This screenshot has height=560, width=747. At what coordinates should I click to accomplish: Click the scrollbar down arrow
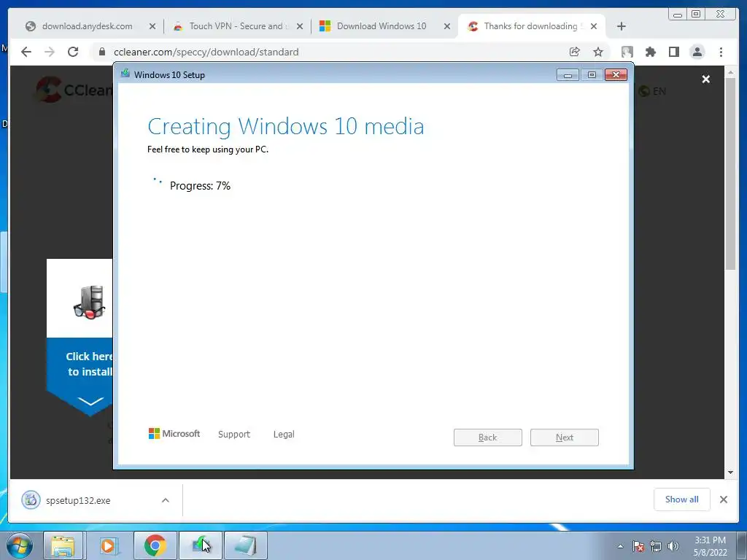tap(730, 472)
